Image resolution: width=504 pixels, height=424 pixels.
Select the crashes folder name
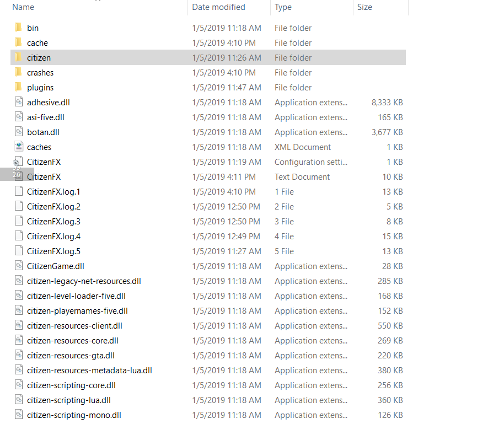pos(40,73)
